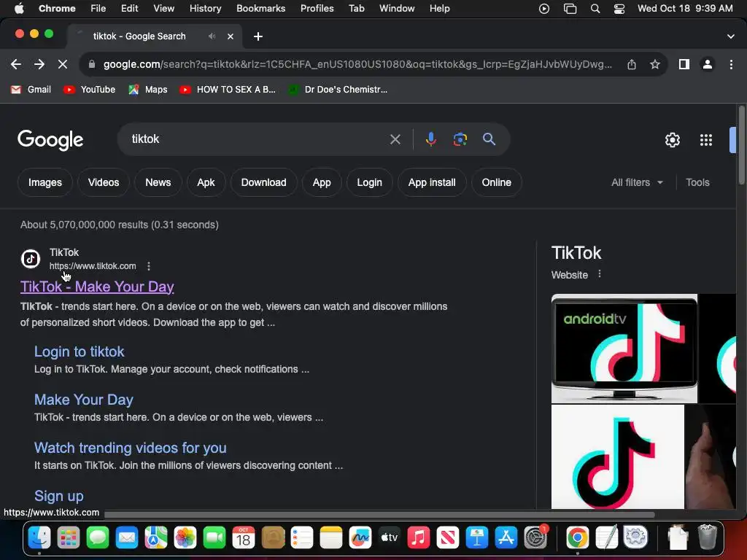Click the horizontal scrollbar at bottom
Viewport: 747px width, 560px height.
point(379,514)
